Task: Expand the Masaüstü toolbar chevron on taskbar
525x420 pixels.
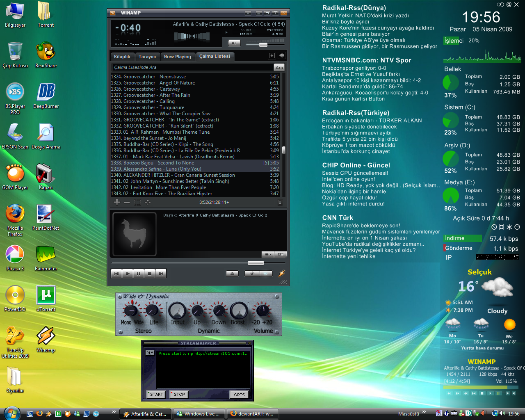Action: pos(424,412)
